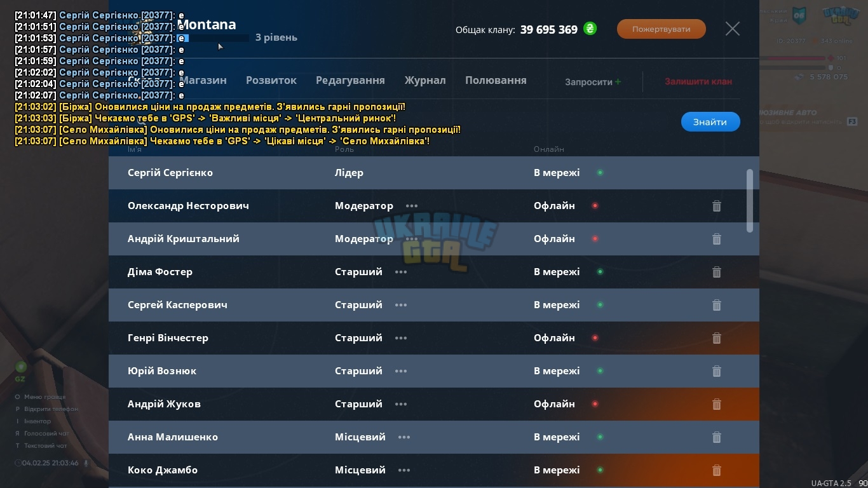Delete Коко Джамбо via trash icon

pyautogui.click(x=716, y=470)
